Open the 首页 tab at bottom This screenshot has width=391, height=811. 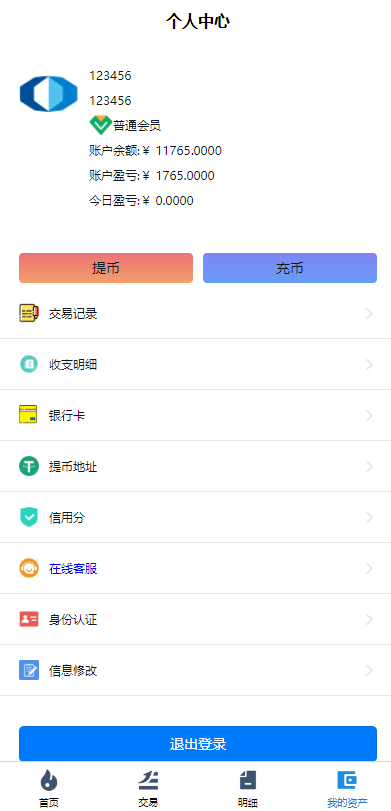click(x=49, y=788)
